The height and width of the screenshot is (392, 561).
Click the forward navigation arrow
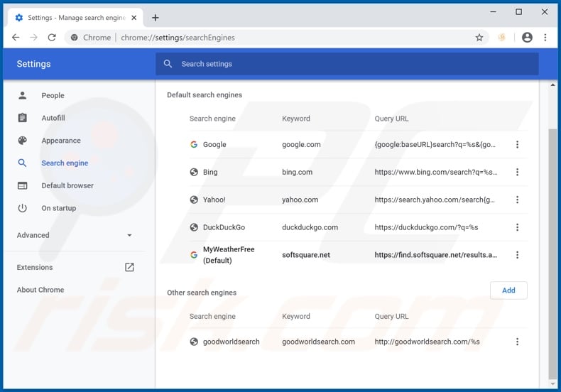click(33, 37)
